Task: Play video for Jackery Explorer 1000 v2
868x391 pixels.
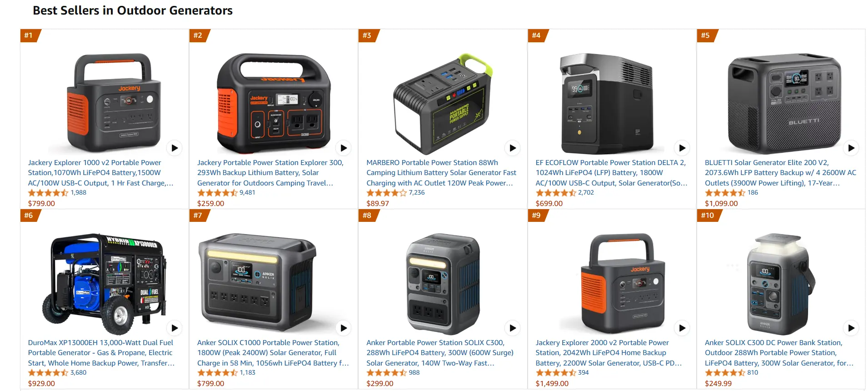Action: pyautogui.click(x=175, y=148)
